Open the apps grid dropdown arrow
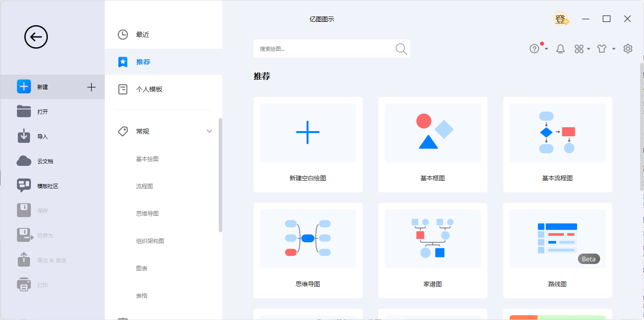Image resolution: width=644 pixels, height=320 pixels. (x=588, y=49)
